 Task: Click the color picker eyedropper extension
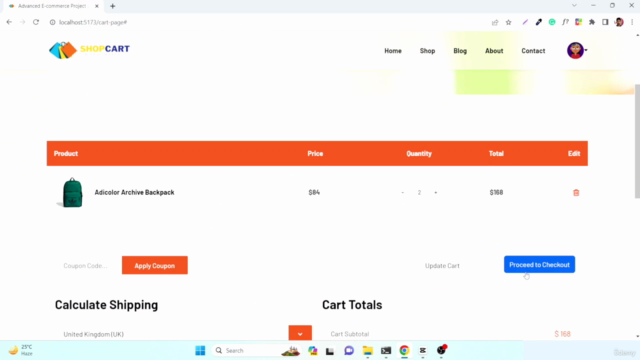(x=538, y=22)
